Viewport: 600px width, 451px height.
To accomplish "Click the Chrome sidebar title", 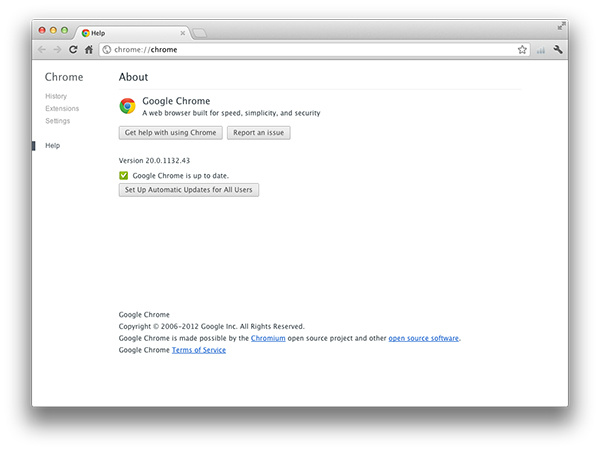I will [64, 77].
